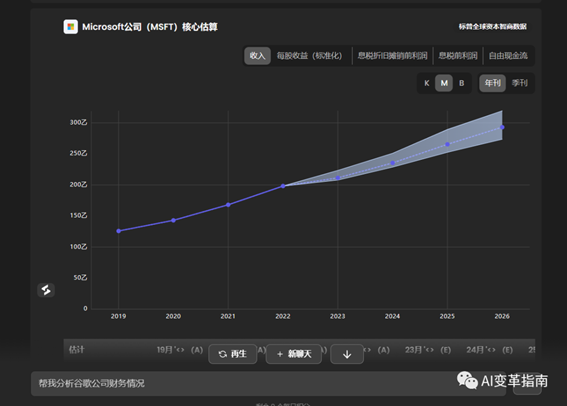The width and height of the screenshot is (567, 406).
Task: Switch to 季刊 quarterly period
Action: (520, 83)
